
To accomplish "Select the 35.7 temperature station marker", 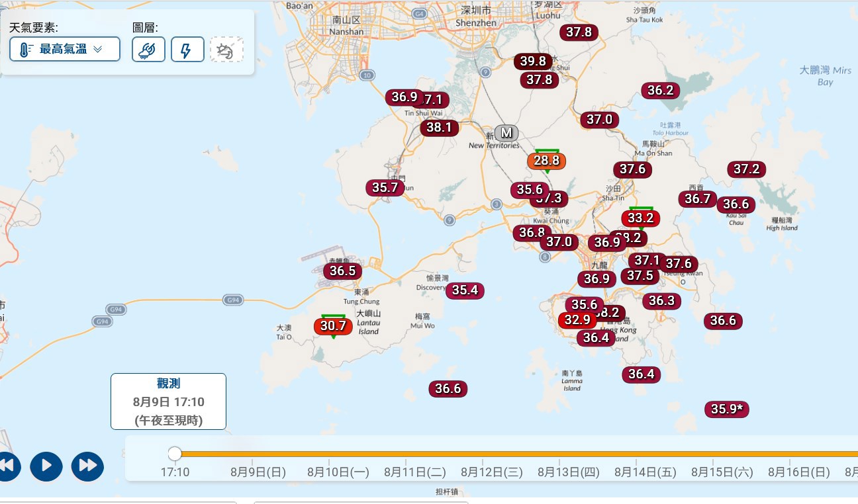I will pyautogui.click(x=385, y=188).
